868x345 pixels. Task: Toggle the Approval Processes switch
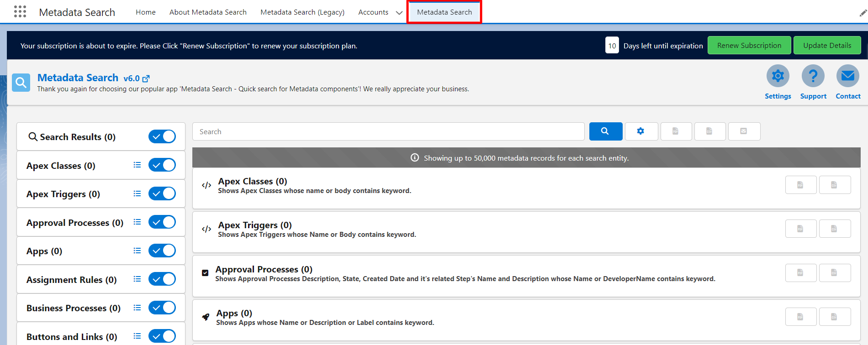coord(162,222)
